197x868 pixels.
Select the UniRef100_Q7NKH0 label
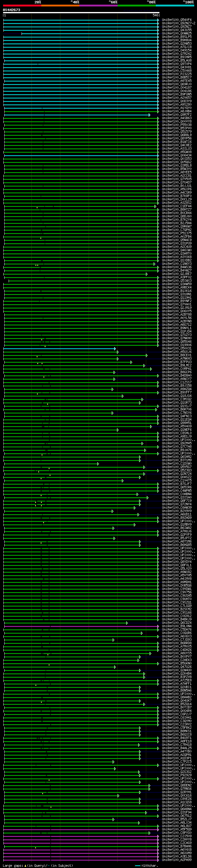click(x=177, y=338)
